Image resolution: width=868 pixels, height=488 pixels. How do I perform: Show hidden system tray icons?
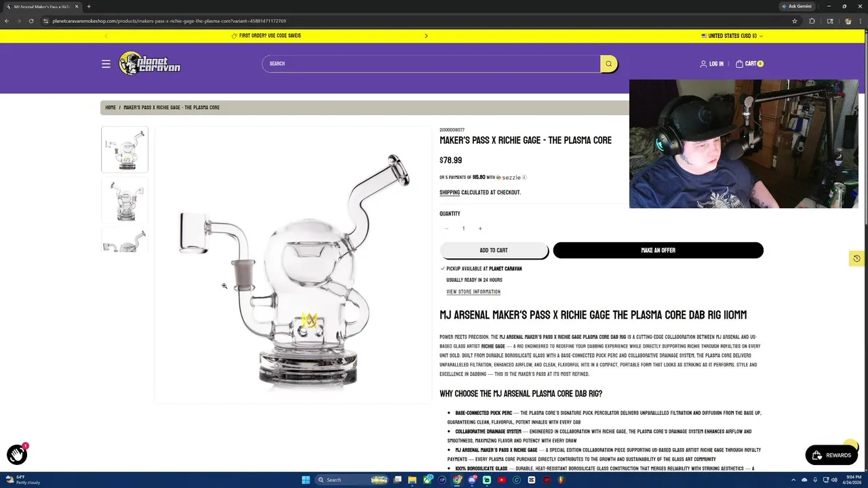793,480
